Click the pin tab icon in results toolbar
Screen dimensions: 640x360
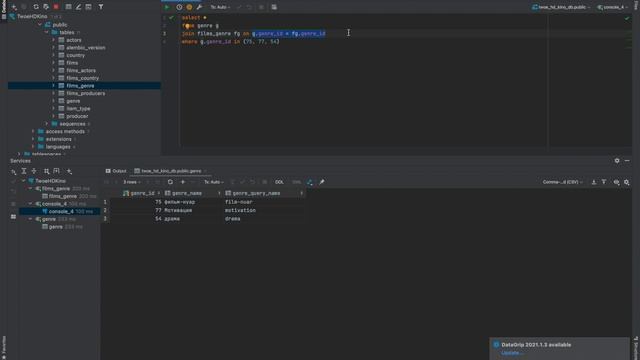pyautogui.click(x=322, y=182)
